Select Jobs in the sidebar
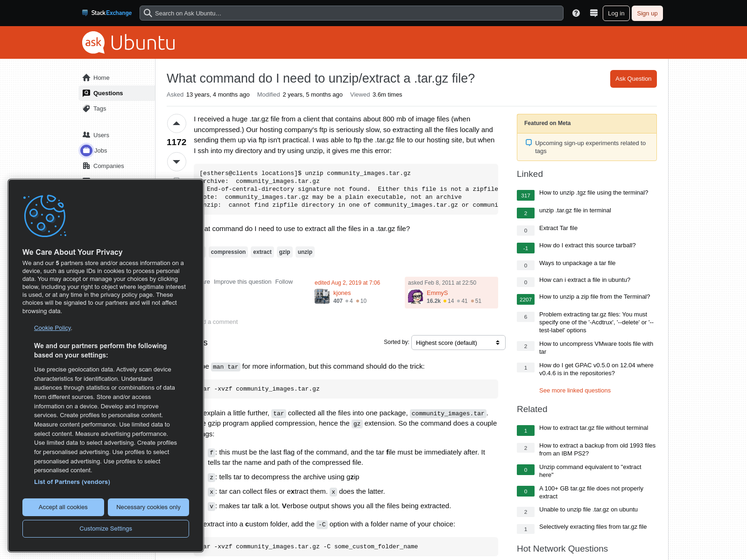Viewport: 747px width, 560px height. 117,150
